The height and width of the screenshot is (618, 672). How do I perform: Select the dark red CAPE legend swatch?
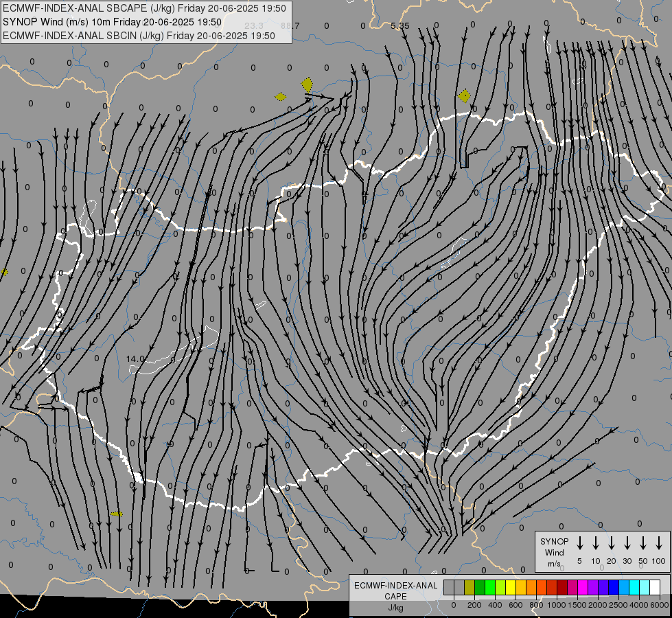[562, 587]
